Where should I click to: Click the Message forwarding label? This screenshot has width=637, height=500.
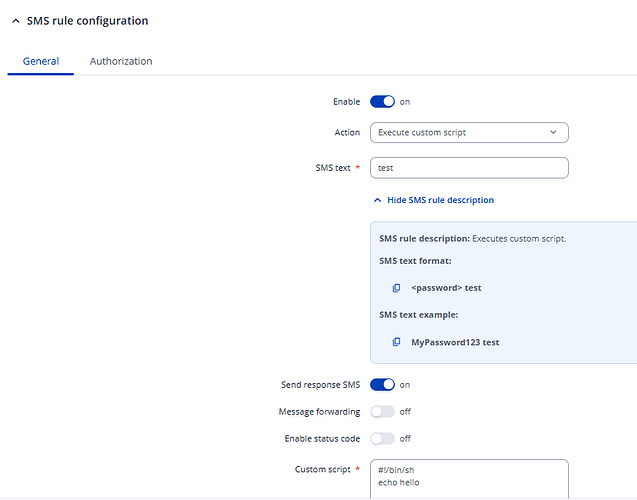[320, 411]
